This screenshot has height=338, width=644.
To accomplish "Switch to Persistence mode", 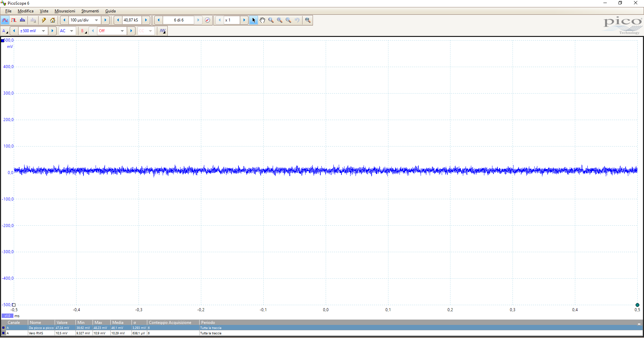I will (14, 20).
